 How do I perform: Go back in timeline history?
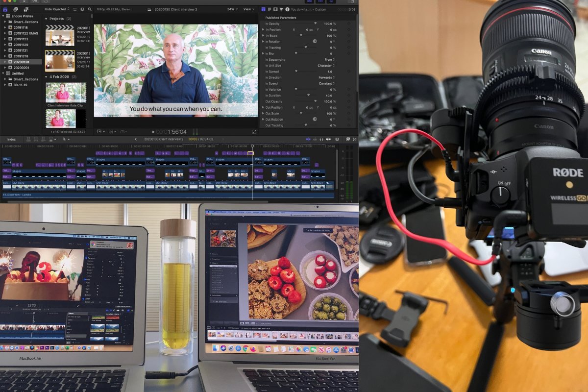point(136,139)
